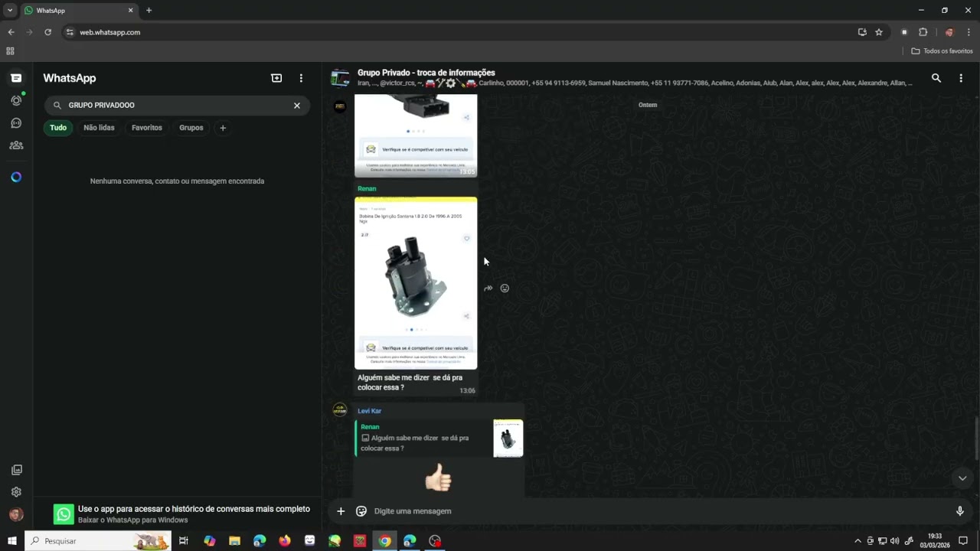Viewport: 980px width, 551px height.
Task: Open the browser extensions puzzle icon
Action: point(923,32)
